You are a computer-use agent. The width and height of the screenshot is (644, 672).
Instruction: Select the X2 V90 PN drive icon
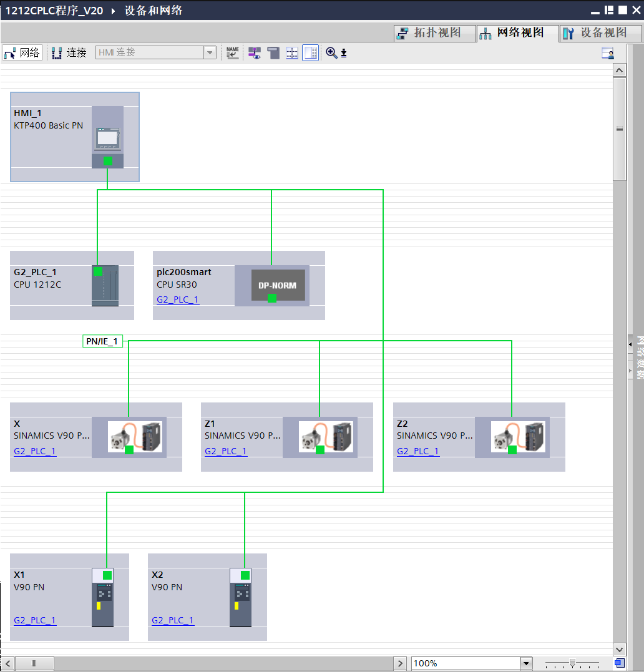point(240,597)
